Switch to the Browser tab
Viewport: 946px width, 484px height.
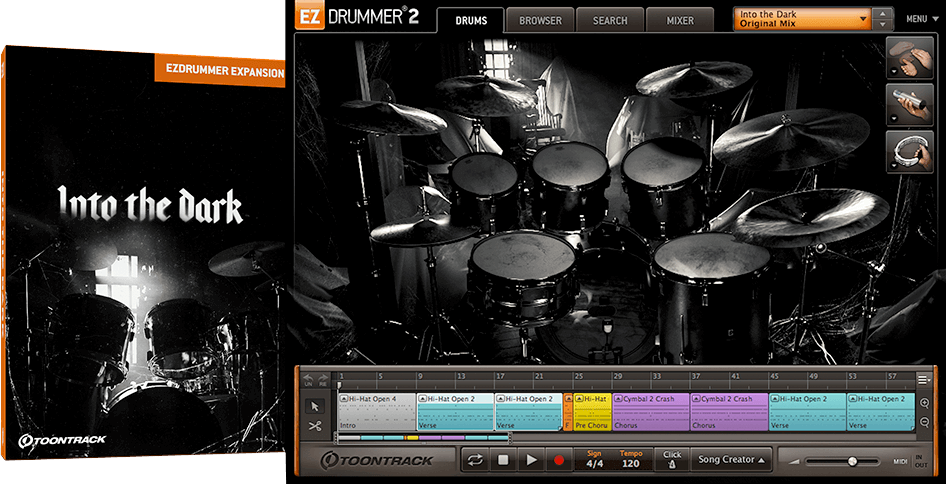point(540,20)
